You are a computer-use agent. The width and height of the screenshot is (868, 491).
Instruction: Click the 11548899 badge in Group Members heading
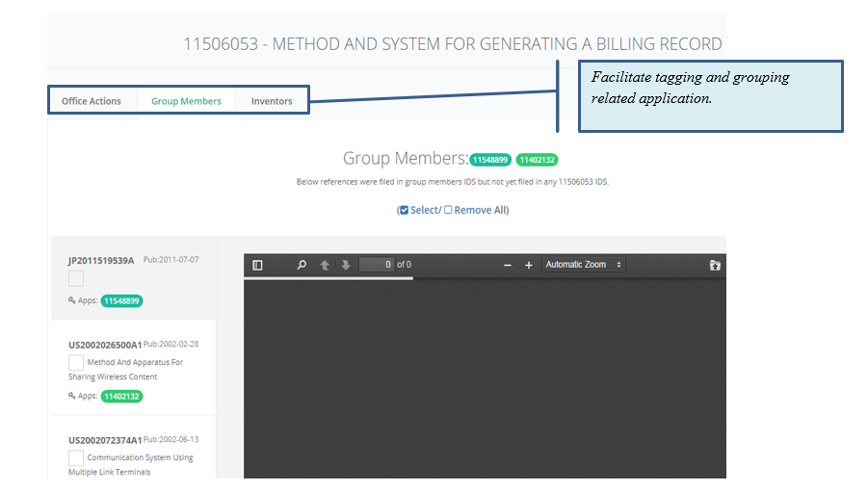490,160
